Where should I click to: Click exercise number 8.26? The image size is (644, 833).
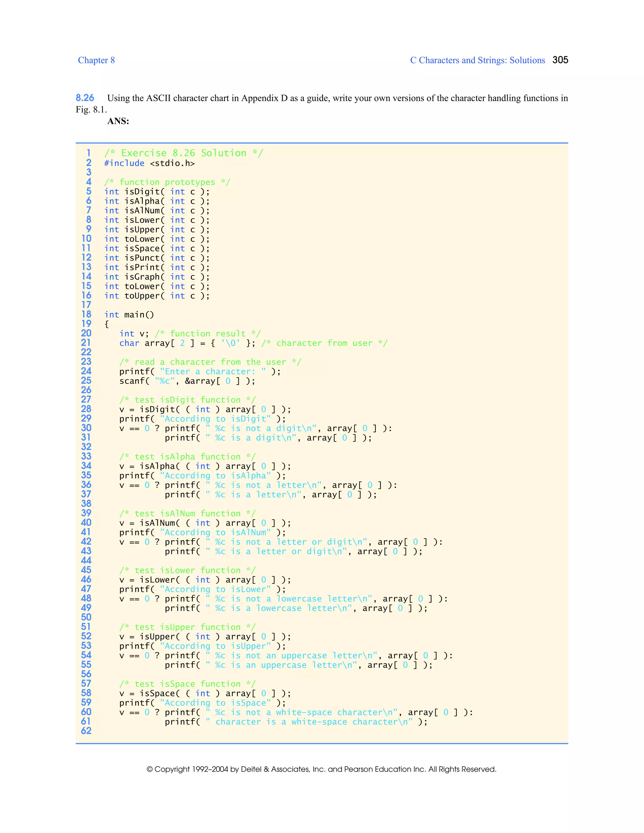(85, 98)
